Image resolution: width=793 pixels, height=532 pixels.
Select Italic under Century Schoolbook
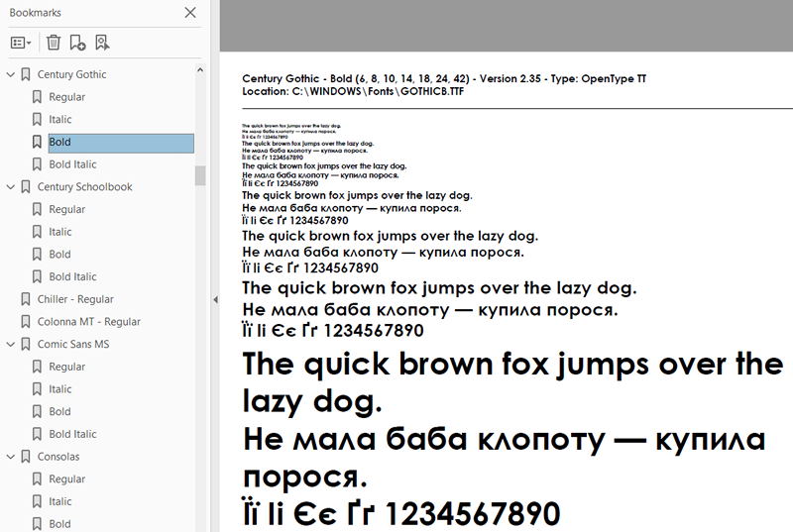click(60, 232)
